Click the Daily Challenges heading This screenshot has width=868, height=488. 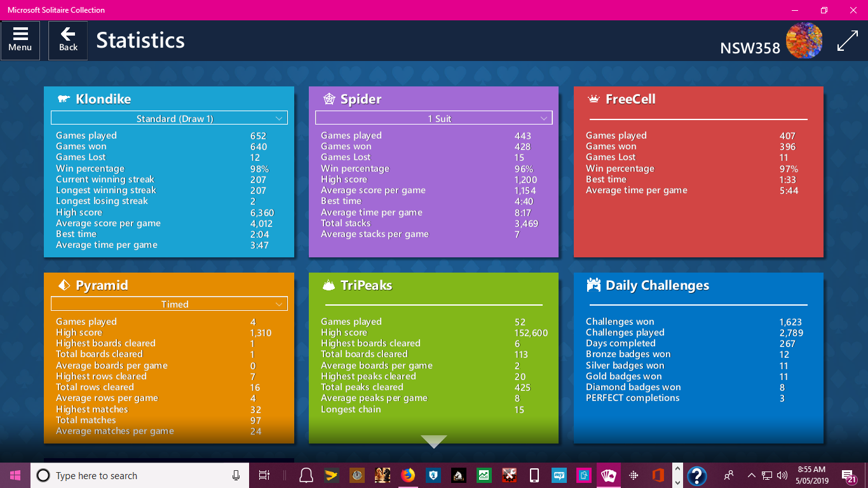tap(658, 285)
